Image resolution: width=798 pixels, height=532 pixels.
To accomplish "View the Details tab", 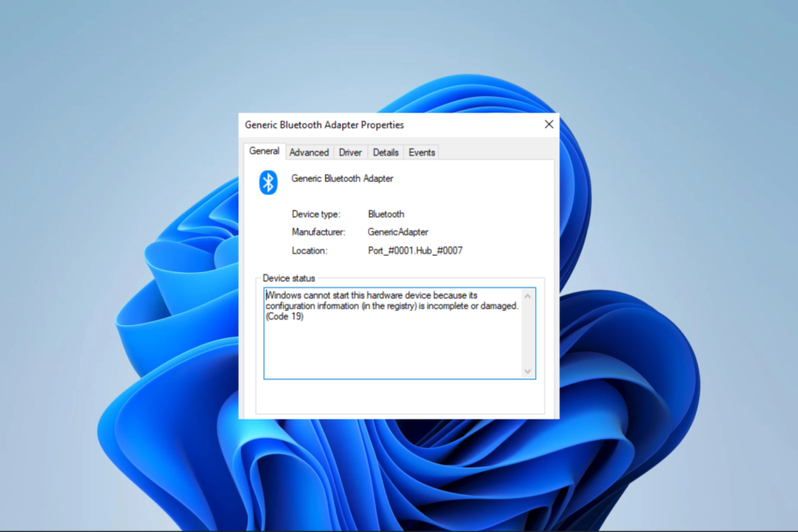I will [x=385, y=152].
